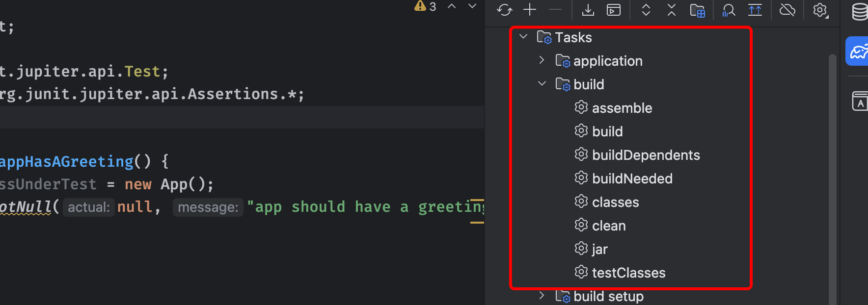Click the Download Sources icon
The width and height of the screenshot is (868, 305).
click(x=588, y=10)
